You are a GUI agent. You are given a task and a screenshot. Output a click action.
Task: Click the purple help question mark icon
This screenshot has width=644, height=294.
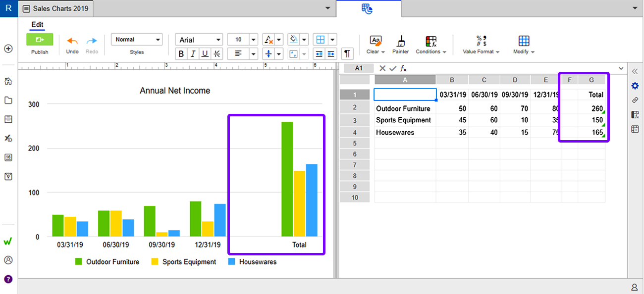8,279
